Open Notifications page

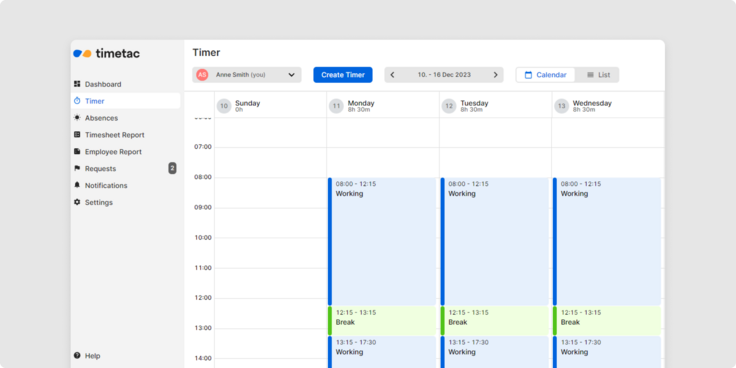pos(126,185)
